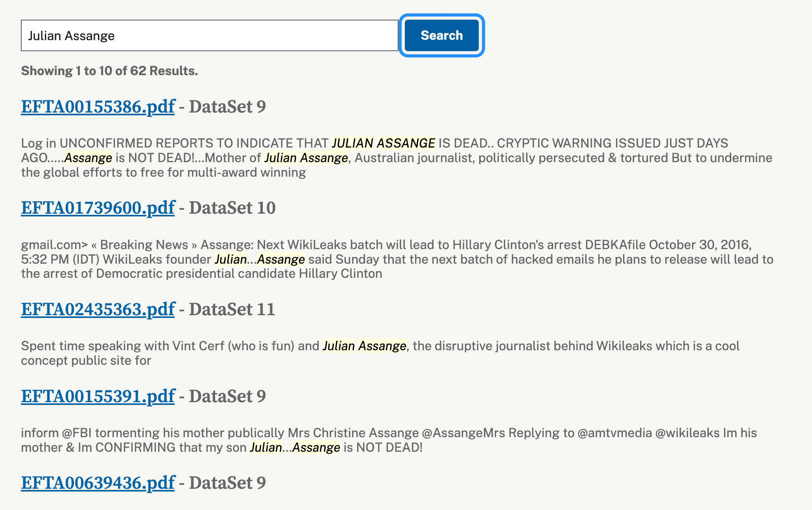Click highlighted Julian Assange after Vint Cerf
This screenshot has height=510, width=812.
[364, 346]
